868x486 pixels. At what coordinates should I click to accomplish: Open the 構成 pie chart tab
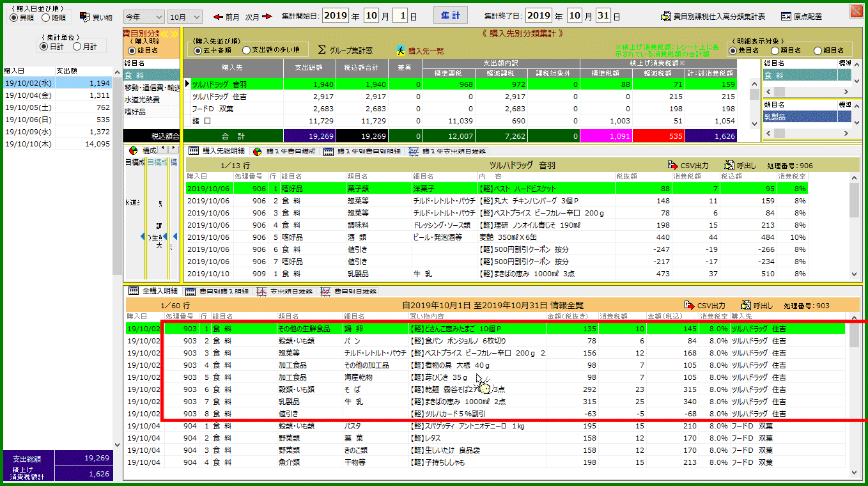click(143, 150)
